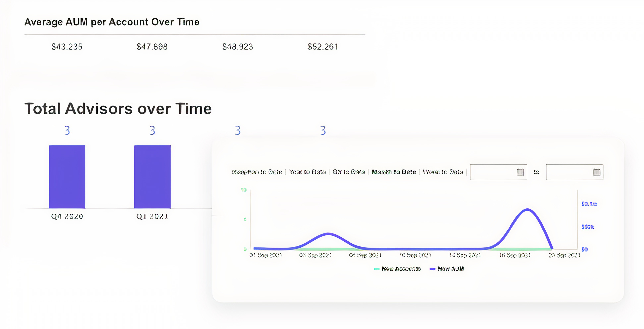Viewport: 644px width, 329px height.
Task: Click into the end date input field
Action: [569, 172]
